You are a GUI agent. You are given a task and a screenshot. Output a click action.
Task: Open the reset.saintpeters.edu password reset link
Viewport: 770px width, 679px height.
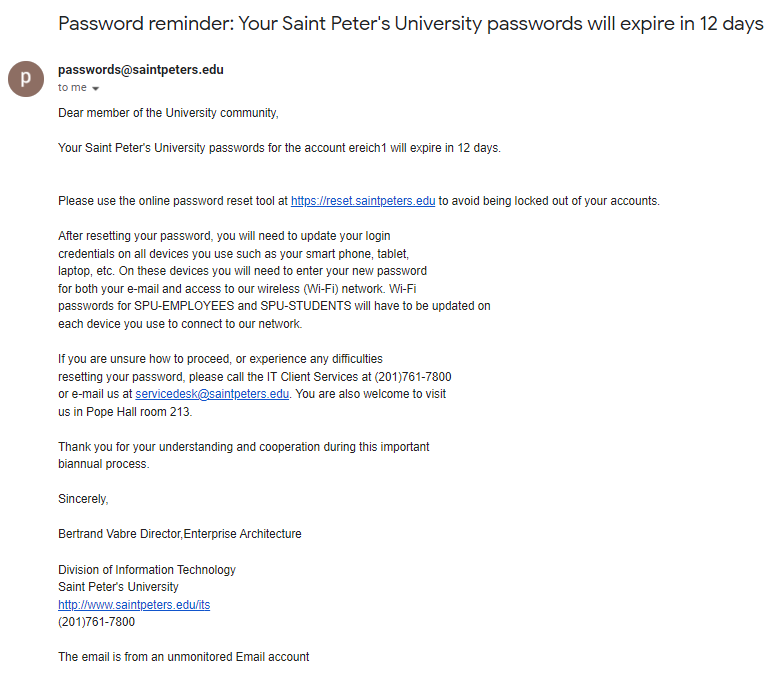[x=363, y=201]
